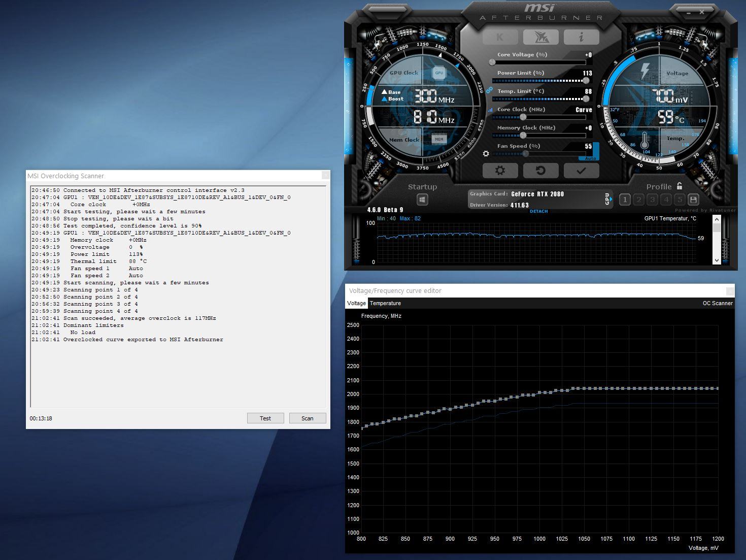Open curve editor via bars icon beside Core Clock
The width and height of the screenshot is (746, 560).
pos(490,110)
